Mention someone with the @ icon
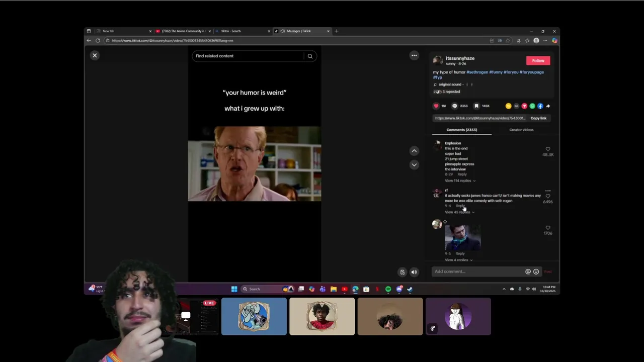644x362 pixels. click(x=528, y=271)
